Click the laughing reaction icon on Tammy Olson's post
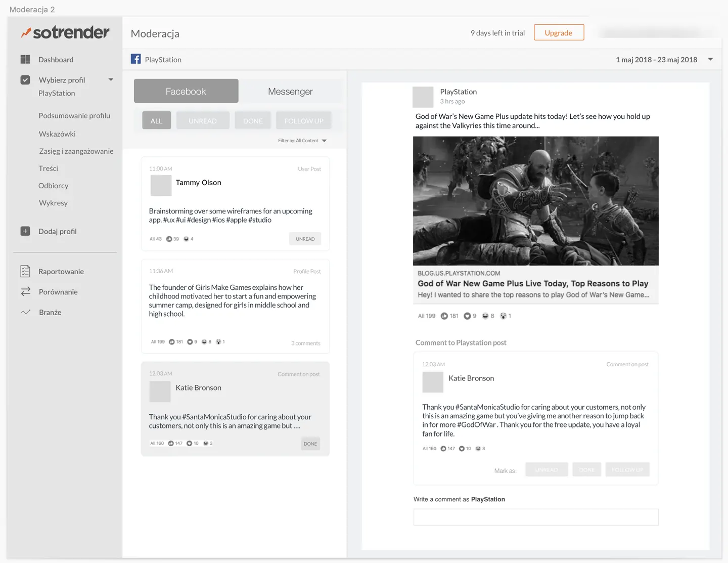Image resolution: width=728 pixels, height=563 pixels. 186,239
